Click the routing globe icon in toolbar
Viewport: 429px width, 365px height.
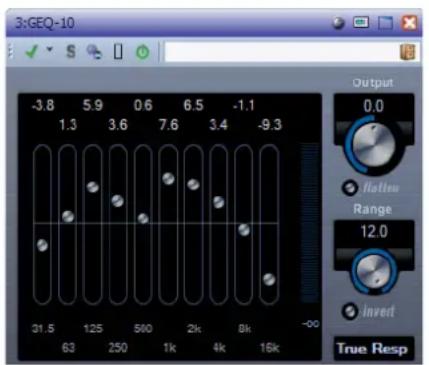pos(94,52)
